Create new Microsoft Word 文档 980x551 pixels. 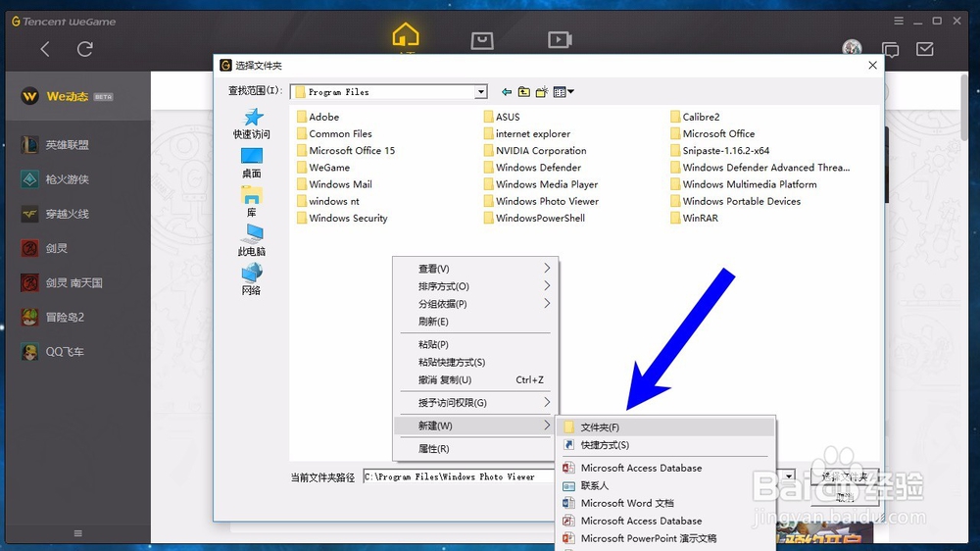pos(665,503)
